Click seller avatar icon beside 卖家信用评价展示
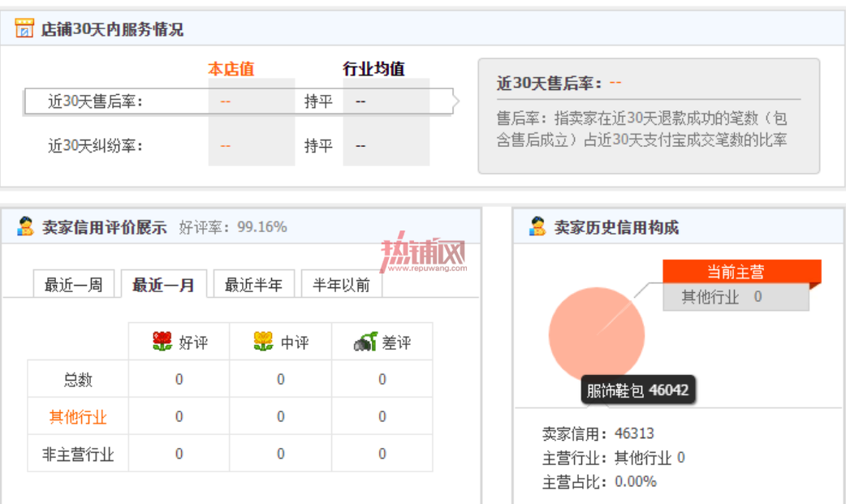Viewport: 846px width, 504px height. coord(25,226)
